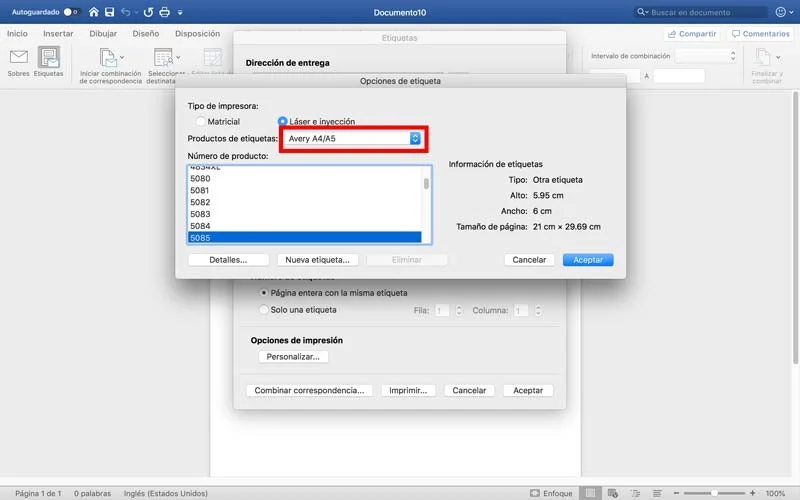The height and width of the screenshot is (500, 800).
Task: Expand the quick access toolbar customization arrow
Action: (x=180, y=12)
